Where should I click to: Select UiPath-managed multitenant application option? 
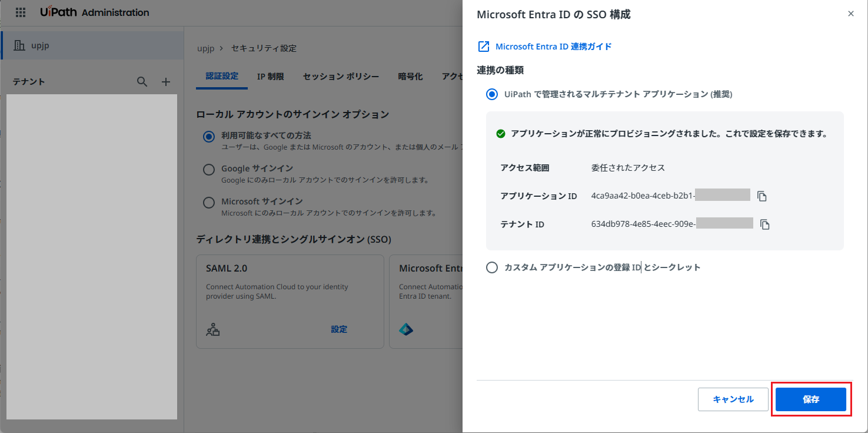(492, 94)
